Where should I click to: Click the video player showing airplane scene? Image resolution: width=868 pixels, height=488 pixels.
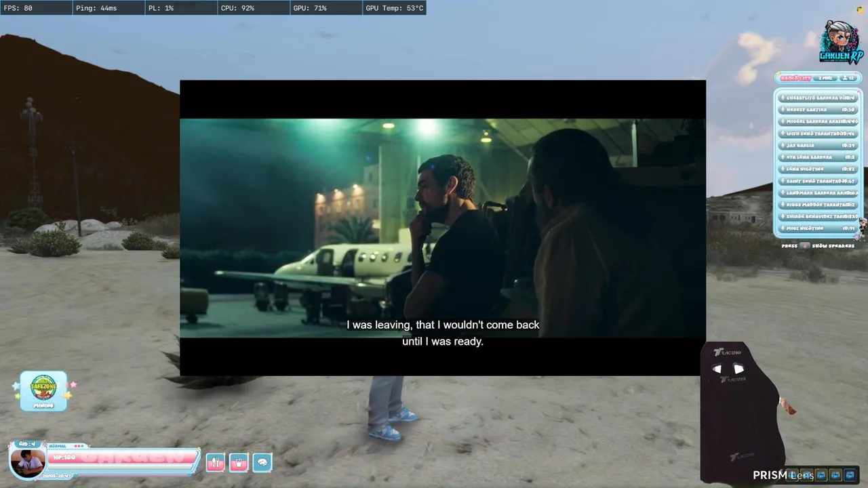coord(443,228)
